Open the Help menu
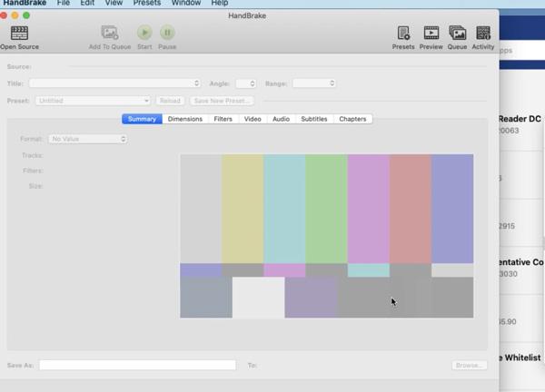The height and width of the screenshot is (392, 545). (x=220, y=3)
